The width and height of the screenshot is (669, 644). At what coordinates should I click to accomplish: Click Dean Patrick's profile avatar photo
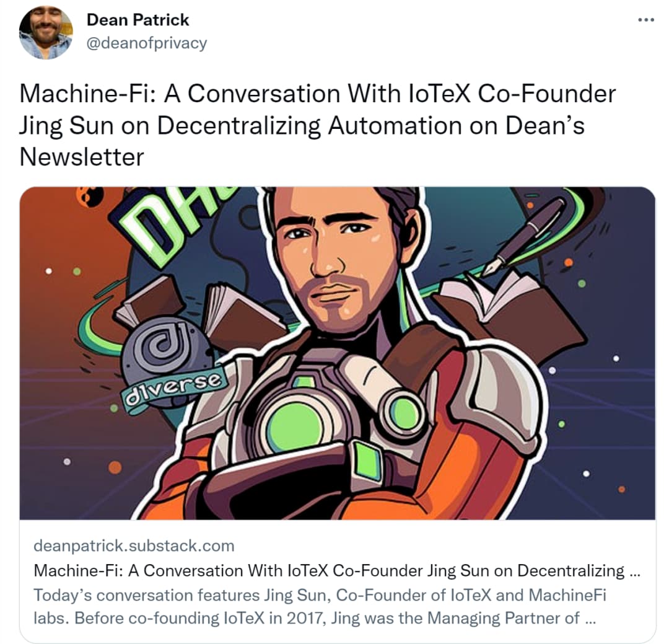pyautogui.click(x=46, y=33)
